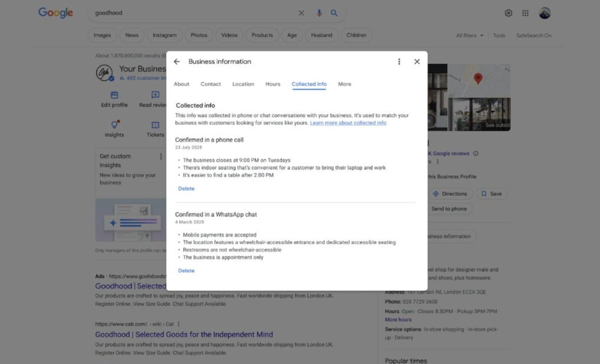Open the Google apps grid

(x=525, y=13)
